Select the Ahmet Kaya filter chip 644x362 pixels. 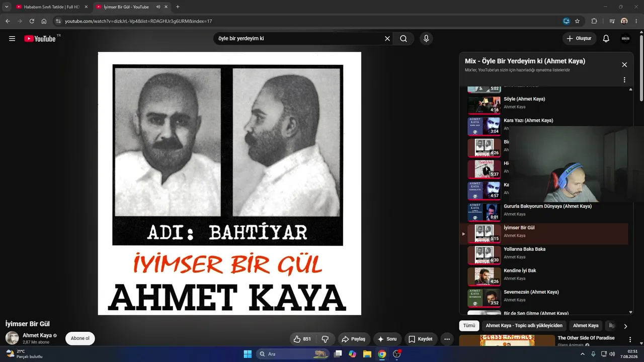coord(586,325)
